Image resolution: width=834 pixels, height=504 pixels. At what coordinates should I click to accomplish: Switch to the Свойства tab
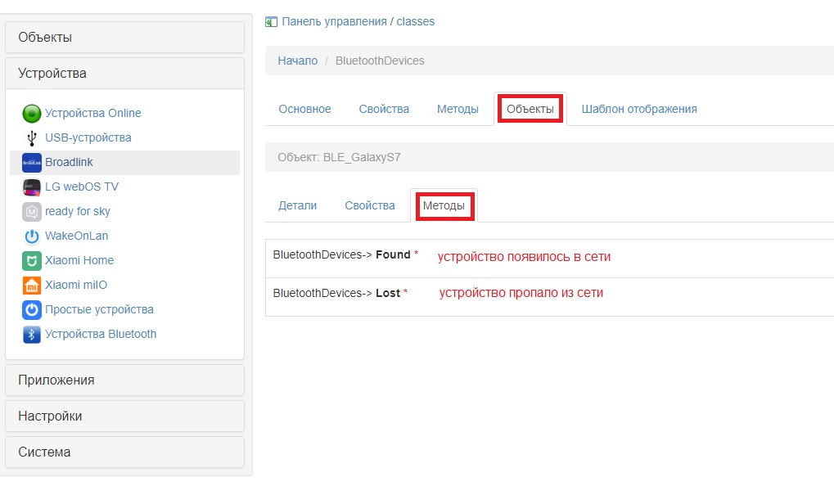[383, 108]
